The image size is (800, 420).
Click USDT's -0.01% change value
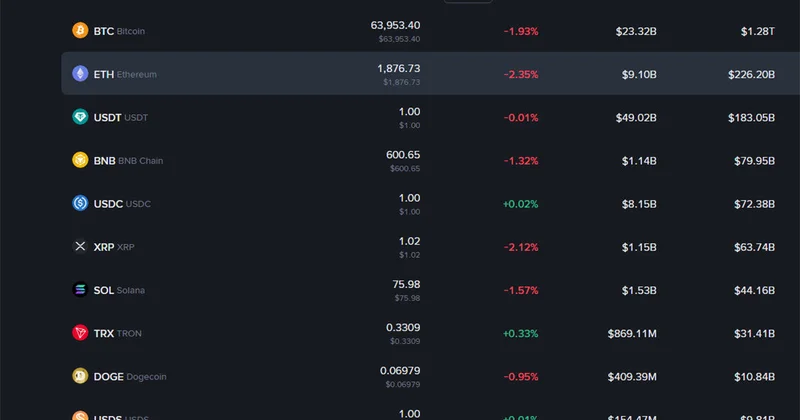coord(521,117)
